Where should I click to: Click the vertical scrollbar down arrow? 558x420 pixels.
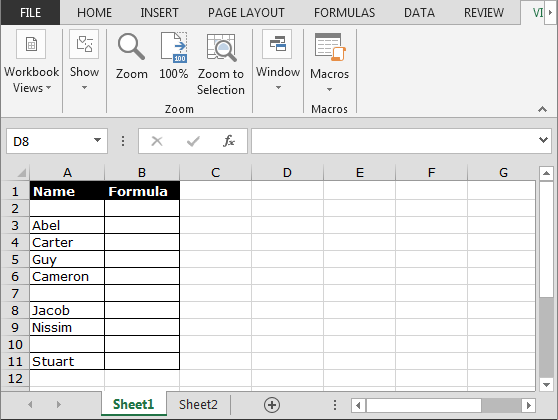(x=546, y=385)
